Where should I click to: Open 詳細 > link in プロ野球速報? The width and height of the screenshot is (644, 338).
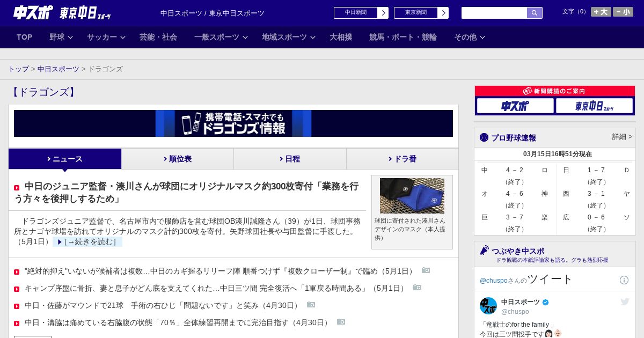tap(623, 137)
